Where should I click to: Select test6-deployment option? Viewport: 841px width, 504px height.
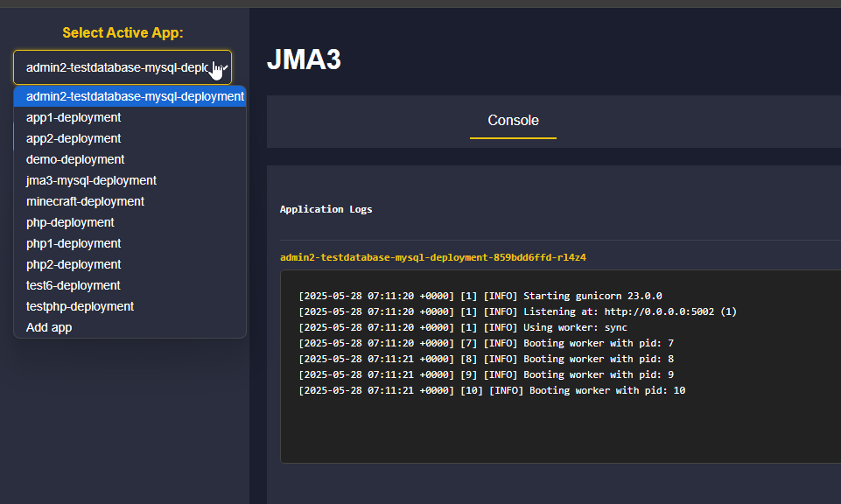click(x=74, y=285)
